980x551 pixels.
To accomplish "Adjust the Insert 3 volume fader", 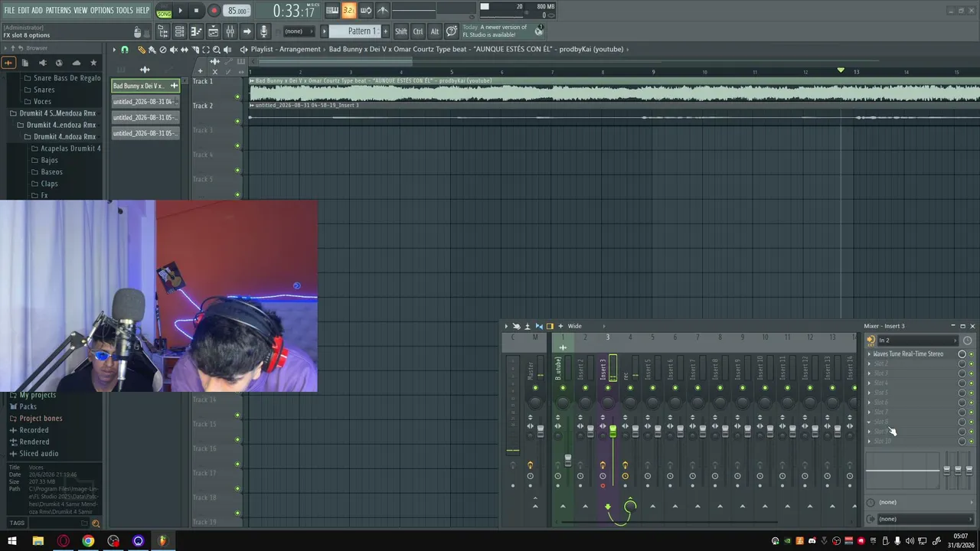I will point(612,432).
